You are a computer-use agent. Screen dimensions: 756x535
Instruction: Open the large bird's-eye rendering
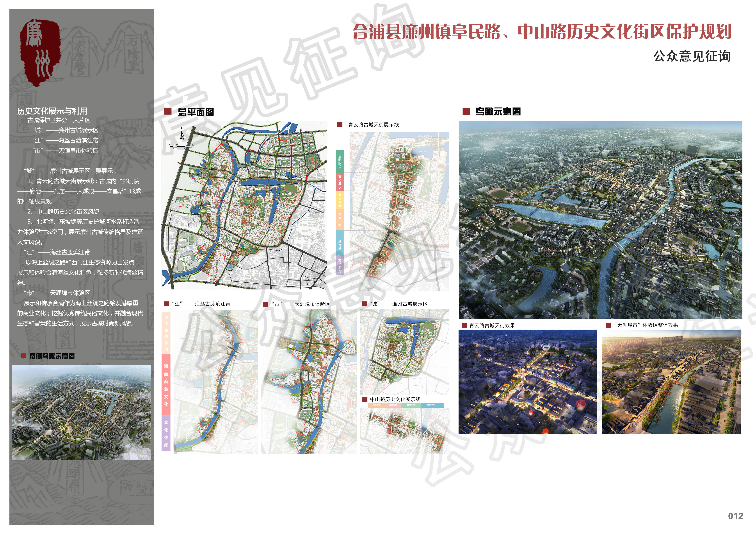coord(600,220)
